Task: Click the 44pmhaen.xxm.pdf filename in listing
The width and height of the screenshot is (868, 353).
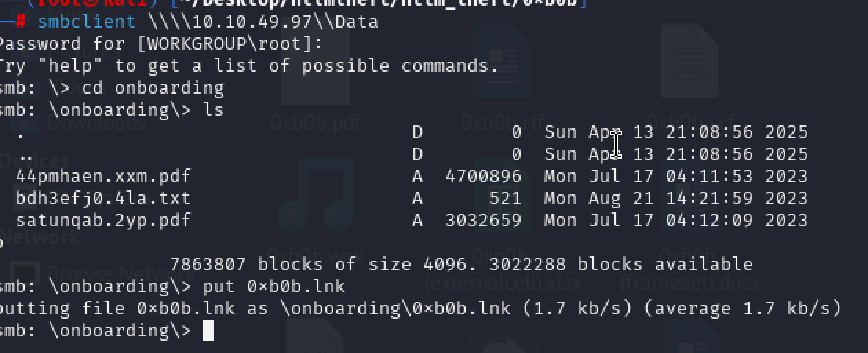Action: click(x=103, y=176)
